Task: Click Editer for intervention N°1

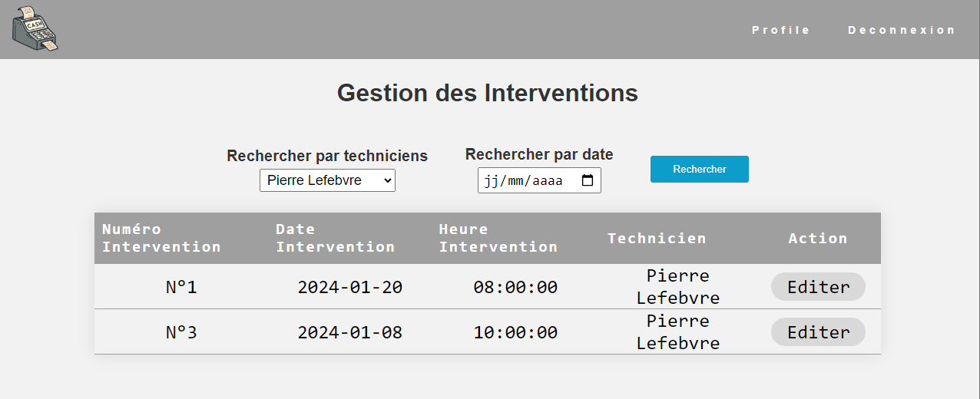Action: [818, 287]
